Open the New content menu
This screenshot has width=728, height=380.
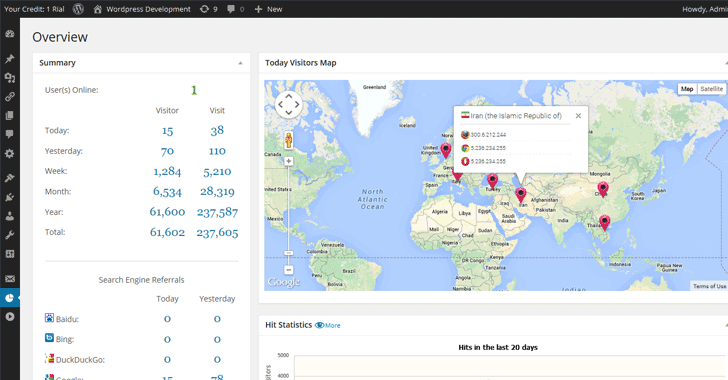click(x=268, y=9)
